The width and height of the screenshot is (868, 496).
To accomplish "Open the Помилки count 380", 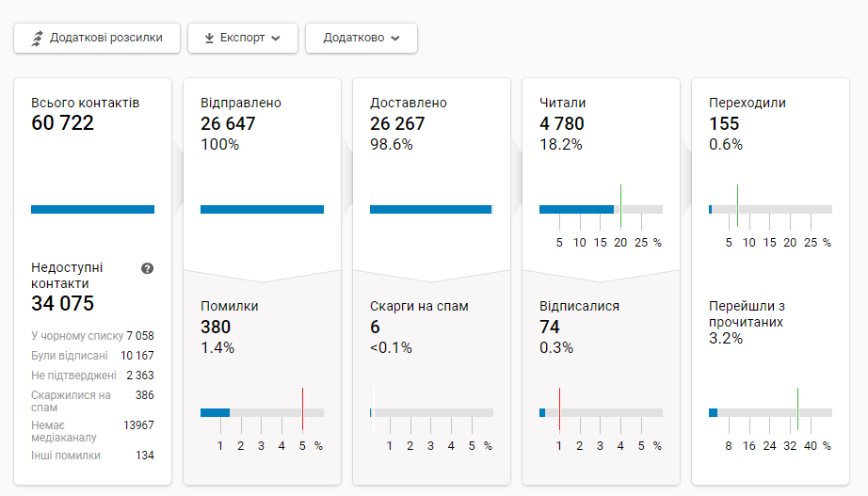I will pos(216,327).
